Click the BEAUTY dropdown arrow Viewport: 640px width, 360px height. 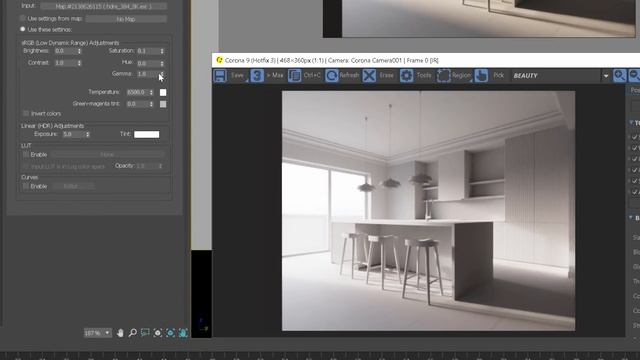click(606, 76)
